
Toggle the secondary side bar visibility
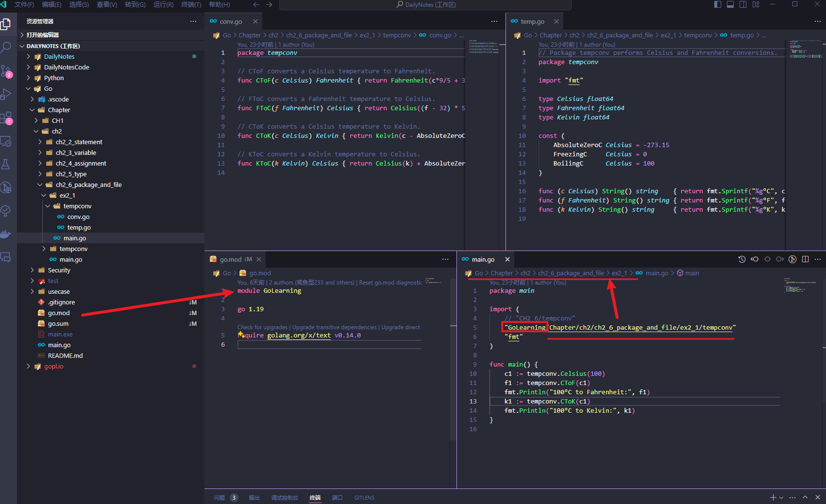click(743, 4)
